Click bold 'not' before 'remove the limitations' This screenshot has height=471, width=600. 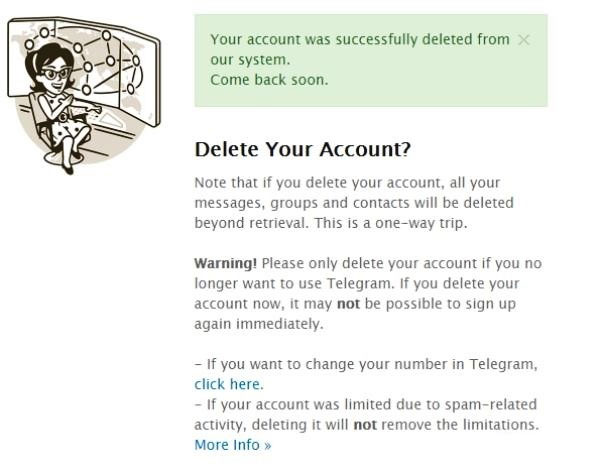365,425
